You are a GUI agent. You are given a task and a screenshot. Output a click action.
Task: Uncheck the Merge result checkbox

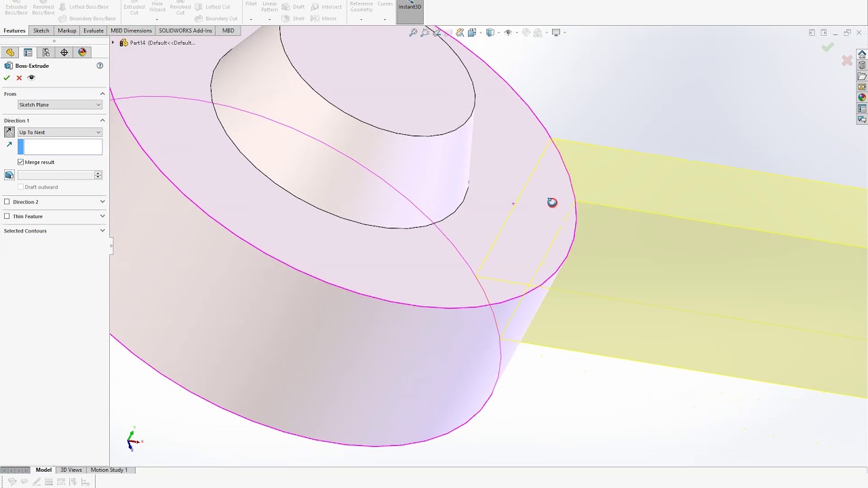[21, 162]
